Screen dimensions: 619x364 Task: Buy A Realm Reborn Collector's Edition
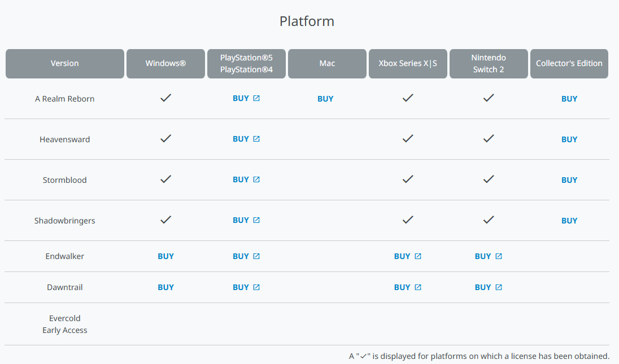click(x=569, y=99)
